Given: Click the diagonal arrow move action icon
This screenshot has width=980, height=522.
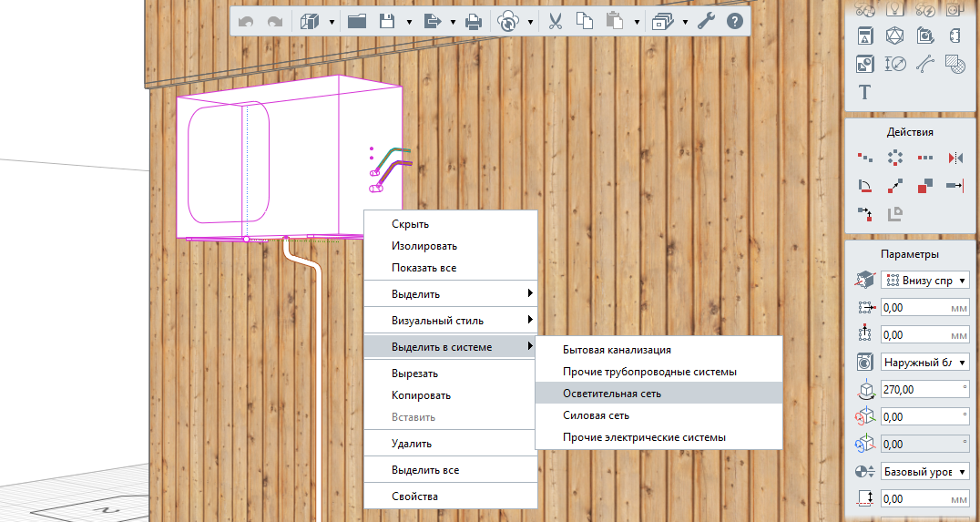Looking at the screenshot, I should point(895,186).
